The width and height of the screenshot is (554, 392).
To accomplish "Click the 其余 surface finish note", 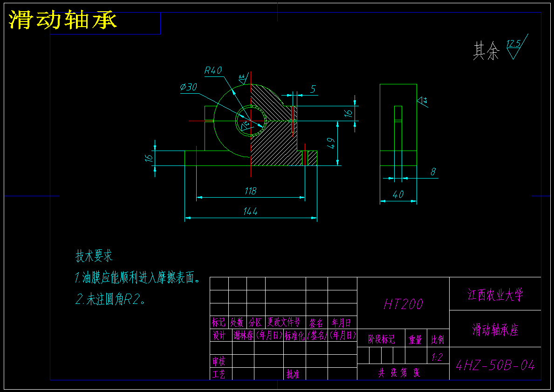I will pyautogui.click(x=486, y=51).
